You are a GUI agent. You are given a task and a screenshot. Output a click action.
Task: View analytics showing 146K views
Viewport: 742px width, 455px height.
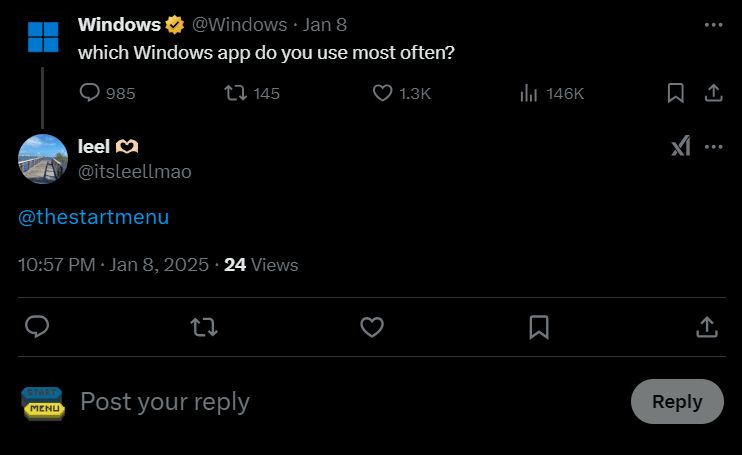[529, 93]
